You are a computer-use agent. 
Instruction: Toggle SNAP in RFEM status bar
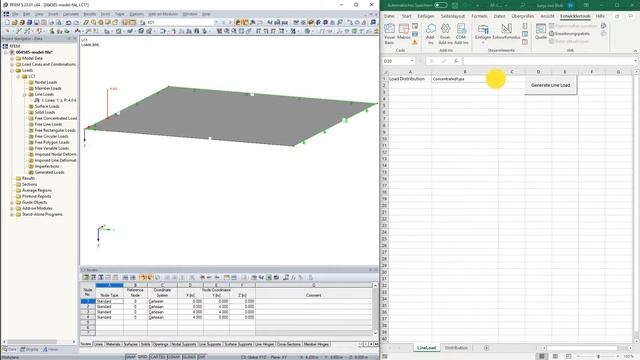point(131,357)
